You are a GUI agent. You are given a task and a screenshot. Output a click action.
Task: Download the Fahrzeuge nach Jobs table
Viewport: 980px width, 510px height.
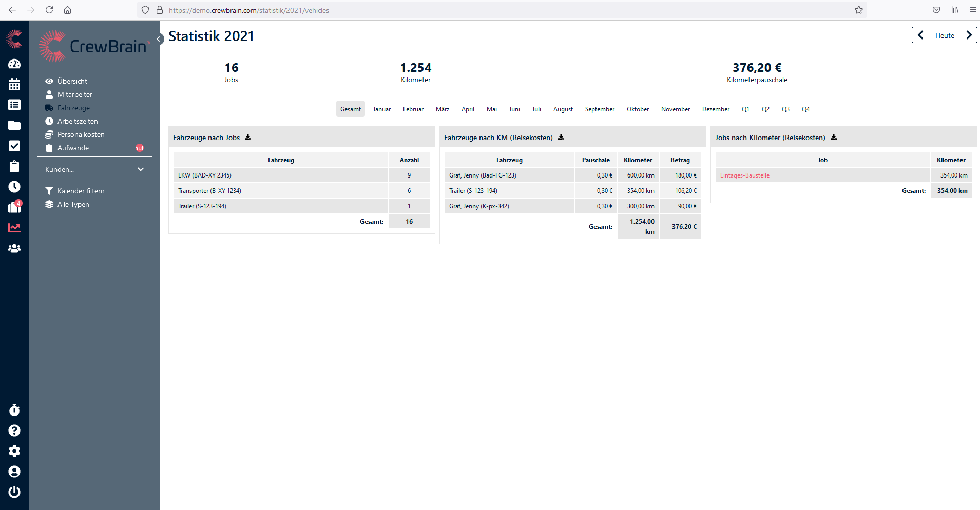248,138
